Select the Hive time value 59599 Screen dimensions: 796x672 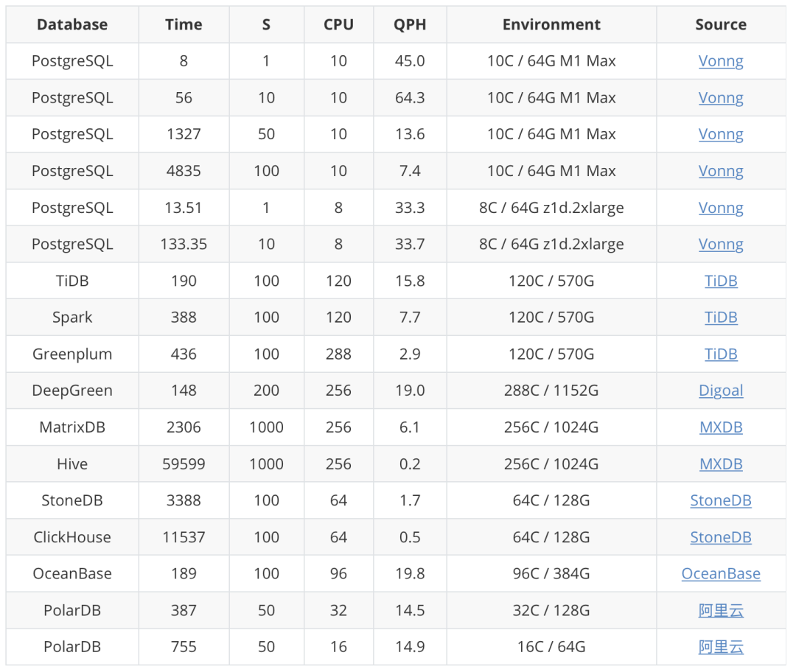[x=184, y=464]
